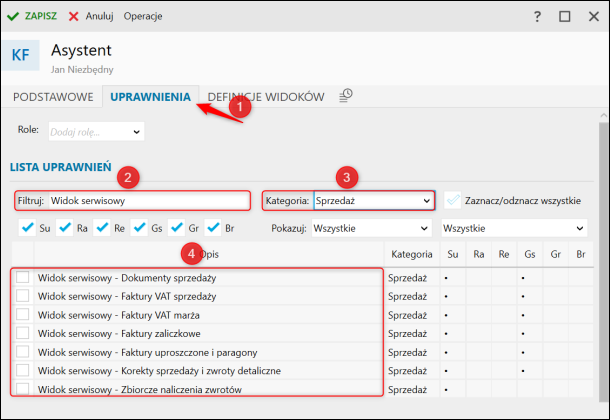Click the Br column header
This screenshot has height=420, width=610.
click(x=581, y=254)
